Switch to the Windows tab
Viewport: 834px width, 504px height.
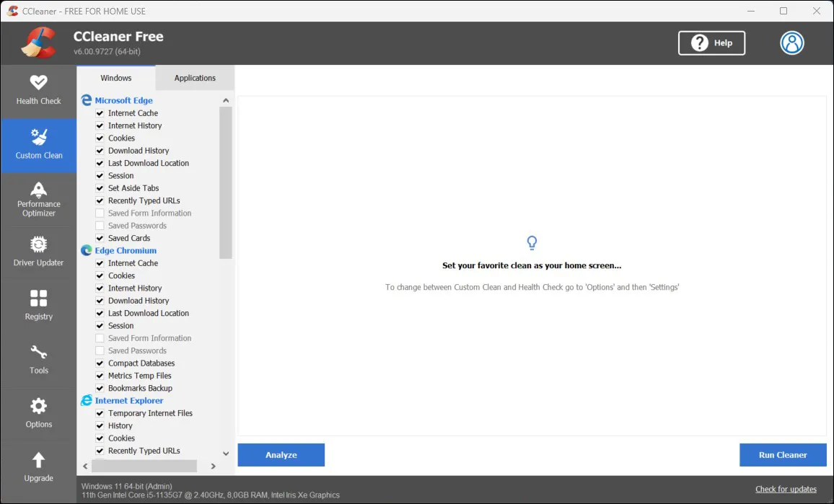coord(116,78)
